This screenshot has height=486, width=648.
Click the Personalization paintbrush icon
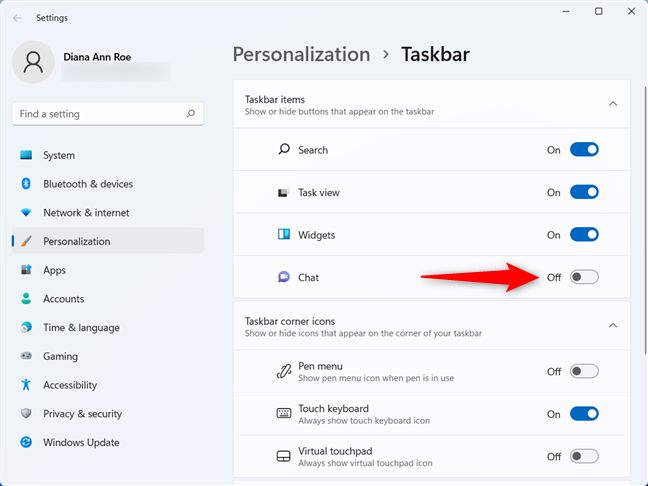(x=26, y=241)
